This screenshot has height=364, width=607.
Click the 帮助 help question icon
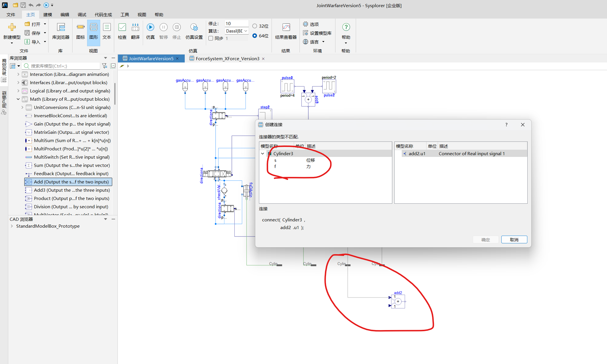[x=346, y=27]
